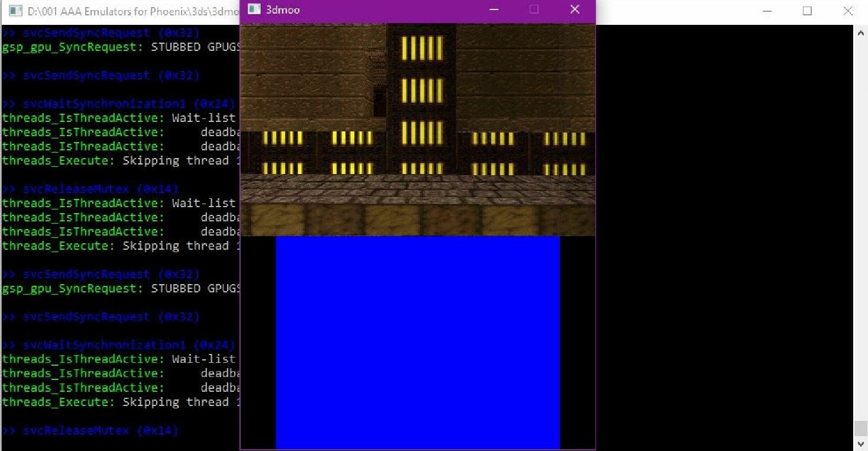The height and width of the screenshot is (451, 868).
Task: Click the console vertical scrollbar thumb
Action: click(861, 428)
